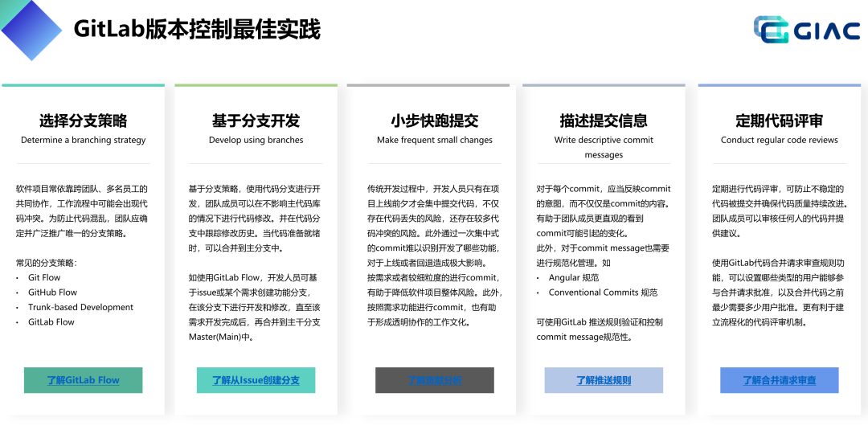Click the line commit message规范性。
Image resolution: width=868 pixels, height=438 pixels.
(584, 337)
